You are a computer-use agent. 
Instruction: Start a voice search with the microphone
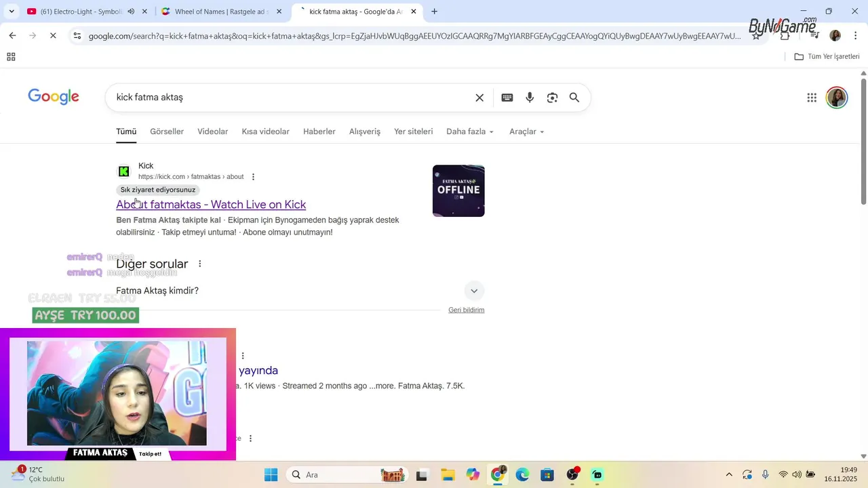coord(530,98)
